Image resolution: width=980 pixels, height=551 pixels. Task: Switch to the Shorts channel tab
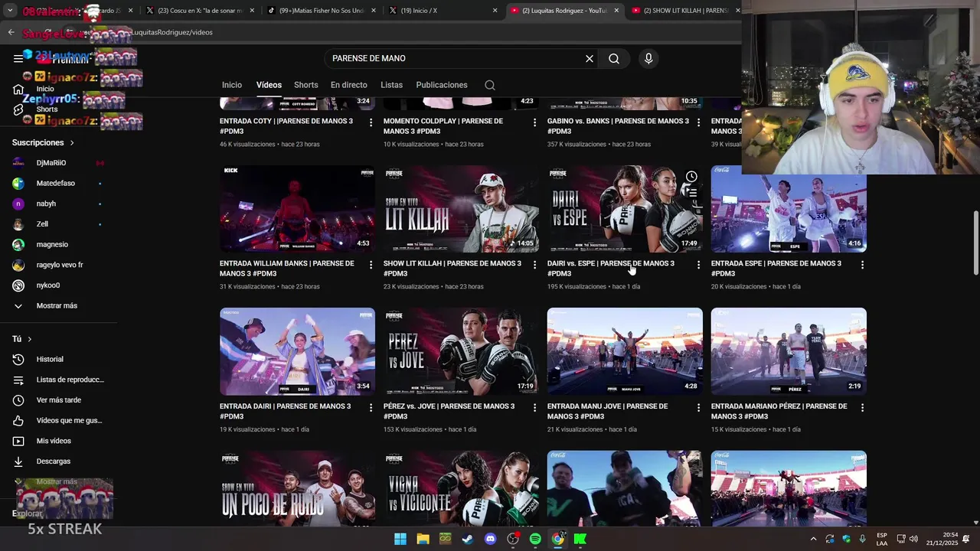point(305,85)
